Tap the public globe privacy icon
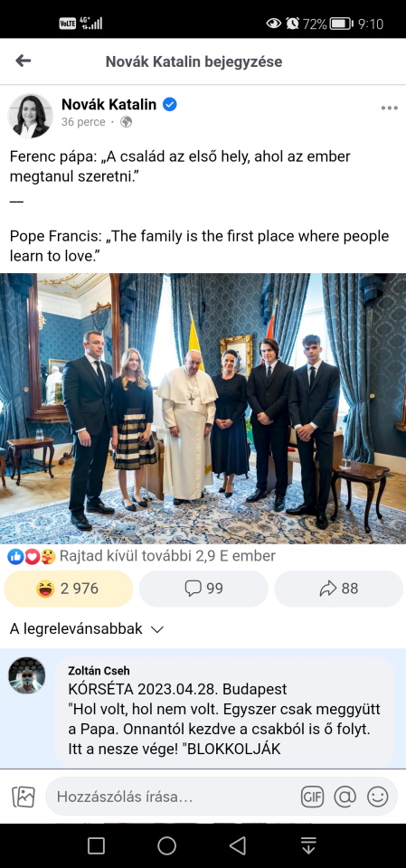 (x=127, y=122)
